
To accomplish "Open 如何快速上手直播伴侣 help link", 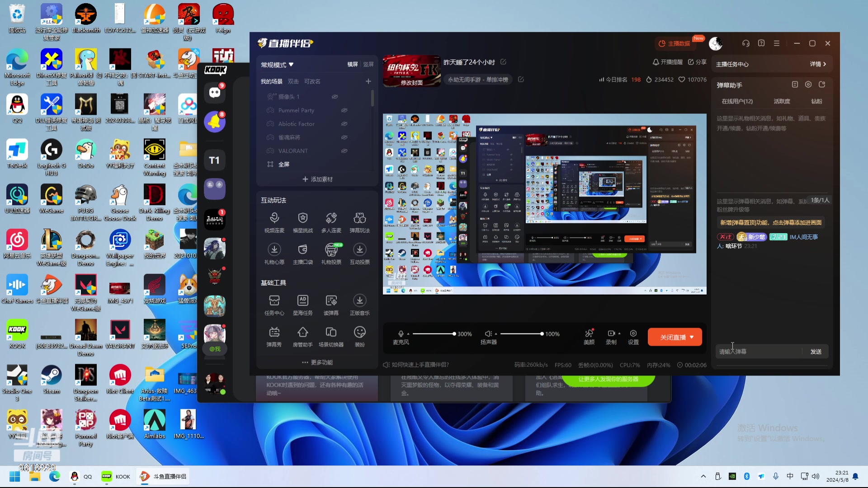I will [x=416, y=365].
